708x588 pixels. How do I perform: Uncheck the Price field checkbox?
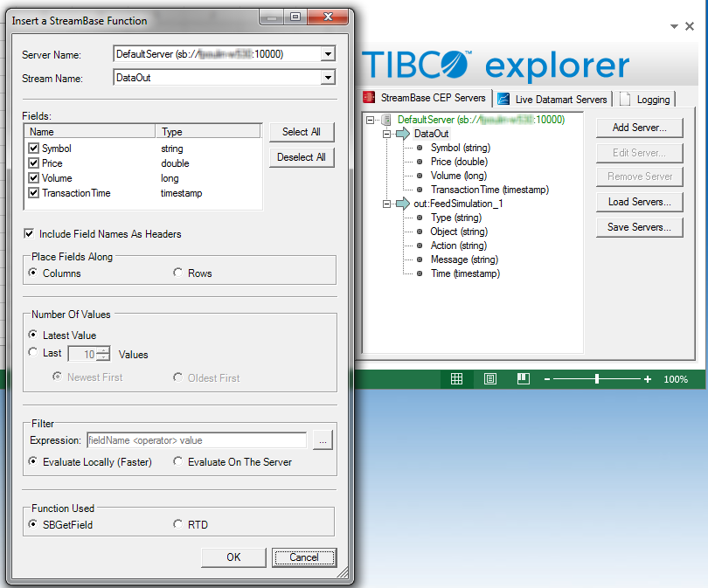click(33, 163)
